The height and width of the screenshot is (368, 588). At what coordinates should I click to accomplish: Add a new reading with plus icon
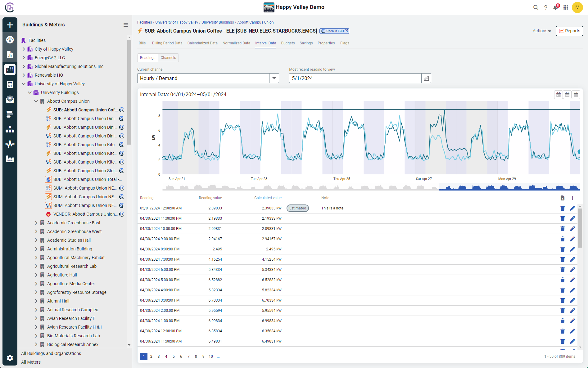click(573, 198)
